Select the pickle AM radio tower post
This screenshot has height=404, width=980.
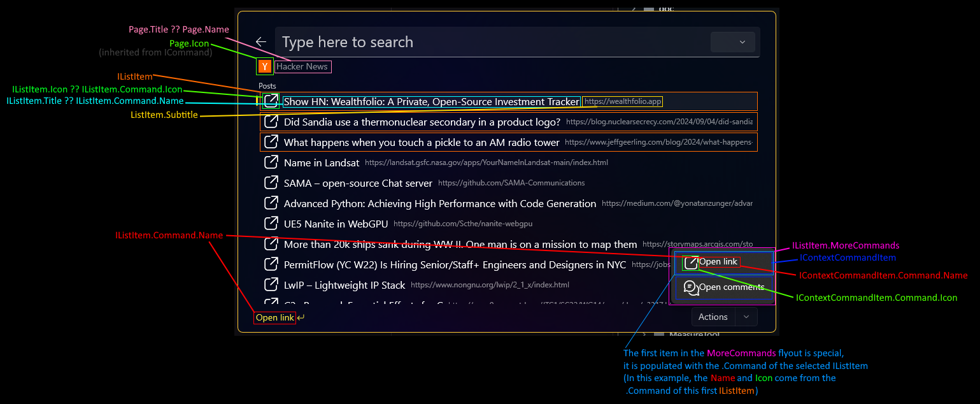(421, 142)
